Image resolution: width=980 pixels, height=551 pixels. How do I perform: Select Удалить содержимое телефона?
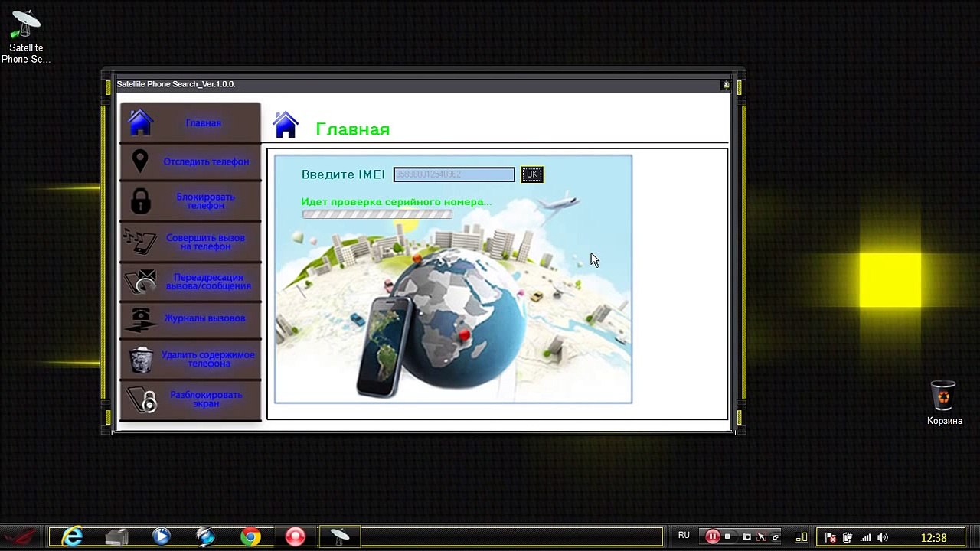point(190,359)
